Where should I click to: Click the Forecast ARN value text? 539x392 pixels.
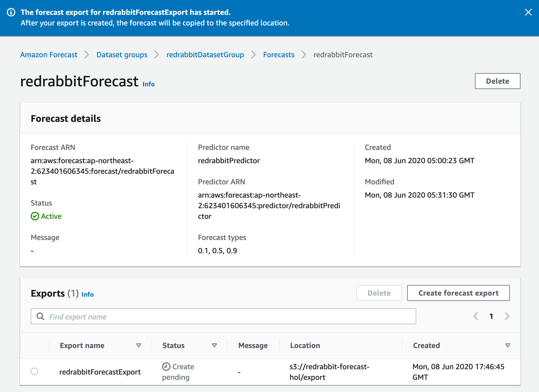pyautogui.click(x=102, y=171)
